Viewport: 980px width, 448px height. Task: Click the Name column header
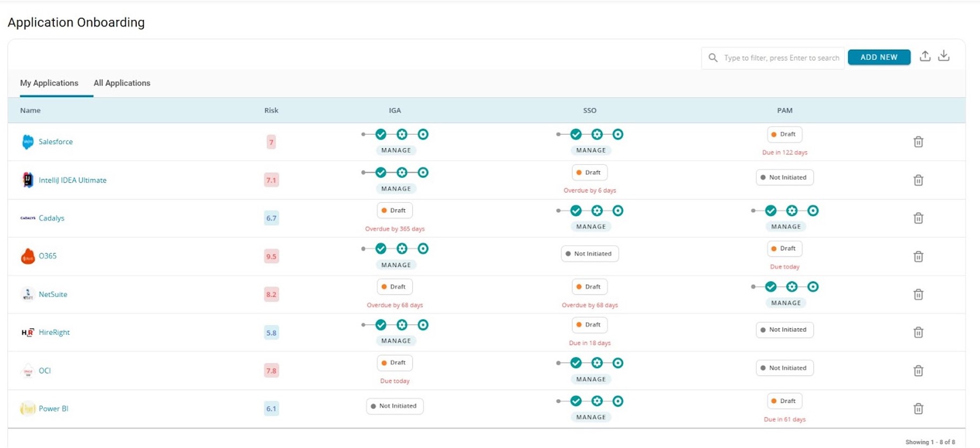(x=30, y=110)
